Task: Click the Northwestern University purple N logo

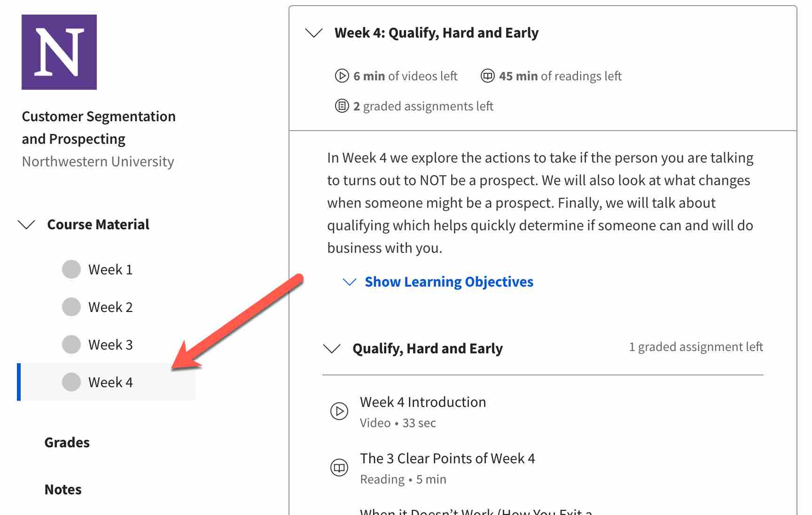Action: point(59,52)
